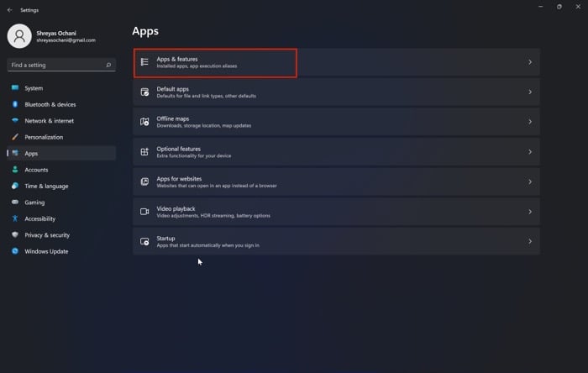Viewport: 588px width, 373px height.
Task: Open Network & internet settings
Action: point(61,121)
